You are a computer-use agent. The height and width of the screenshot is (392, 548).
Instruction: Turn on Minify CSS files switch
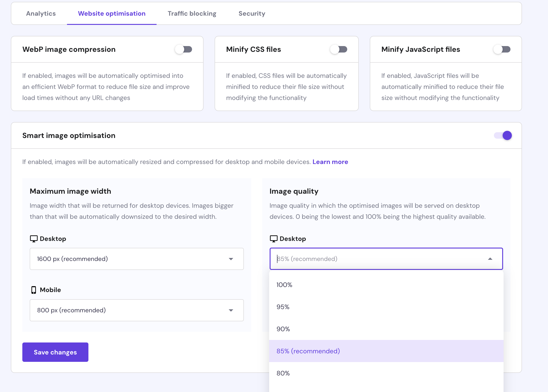click(338, 50)
